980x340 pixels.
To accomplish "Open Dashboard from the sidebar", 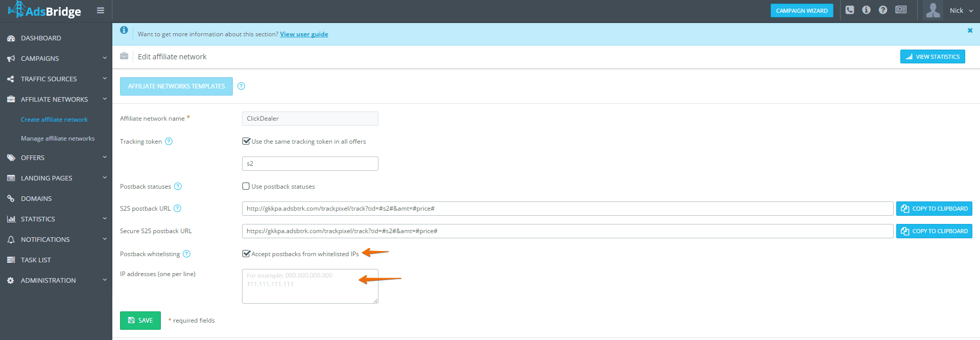I will tap(41, 38).
